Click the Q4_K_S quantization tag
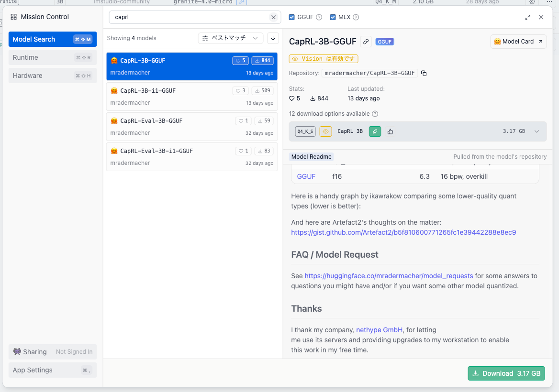 (305, 131)
